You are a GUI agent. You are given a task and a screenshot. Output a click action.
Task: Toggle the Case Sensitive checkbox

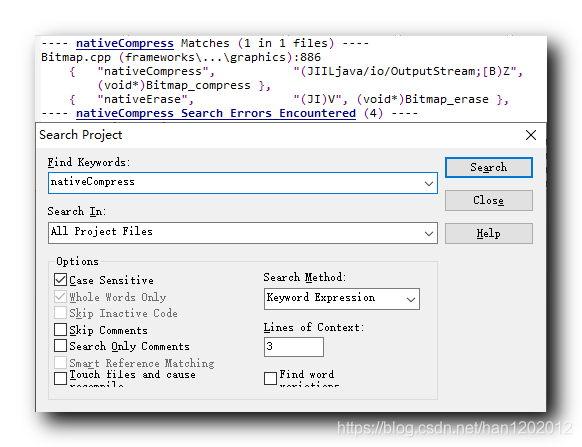pos(60,280)
